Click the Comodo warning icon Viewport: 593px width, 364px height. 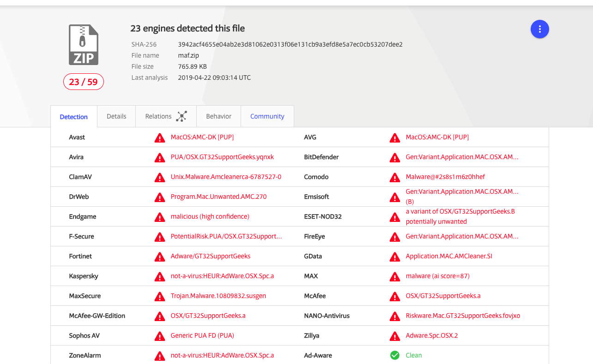tap(395, 177)
